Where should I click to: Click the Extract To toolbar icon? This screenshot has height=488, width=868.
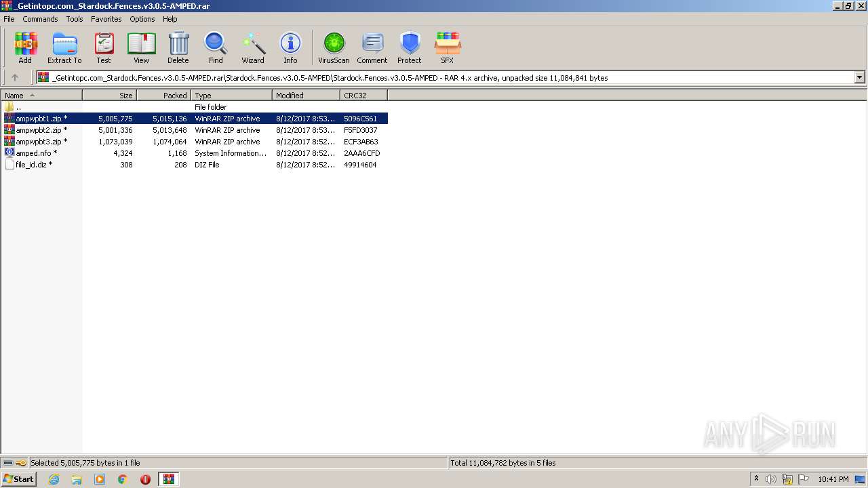(64, 47)
